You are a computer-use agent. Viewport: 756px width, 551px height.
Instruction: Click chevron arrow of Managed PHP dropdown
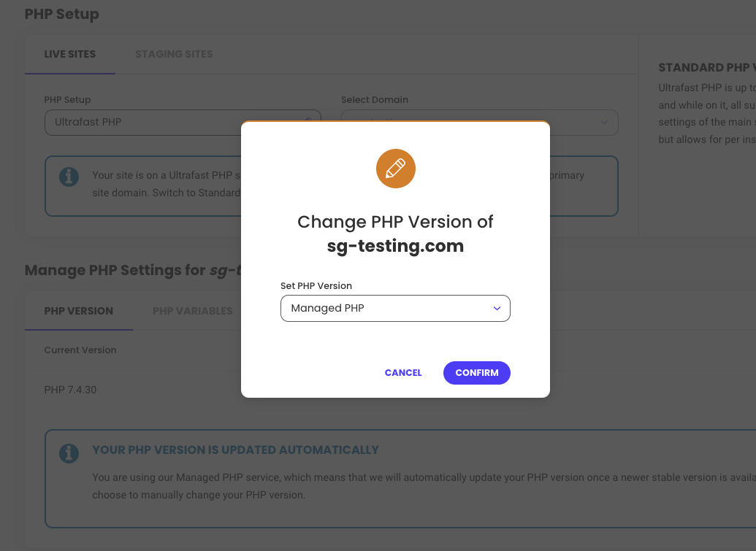497,309
